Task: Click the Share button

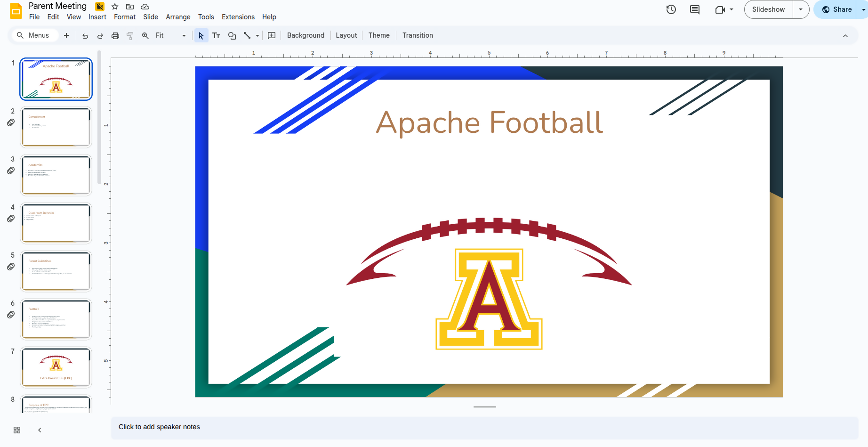Action: 836,9
